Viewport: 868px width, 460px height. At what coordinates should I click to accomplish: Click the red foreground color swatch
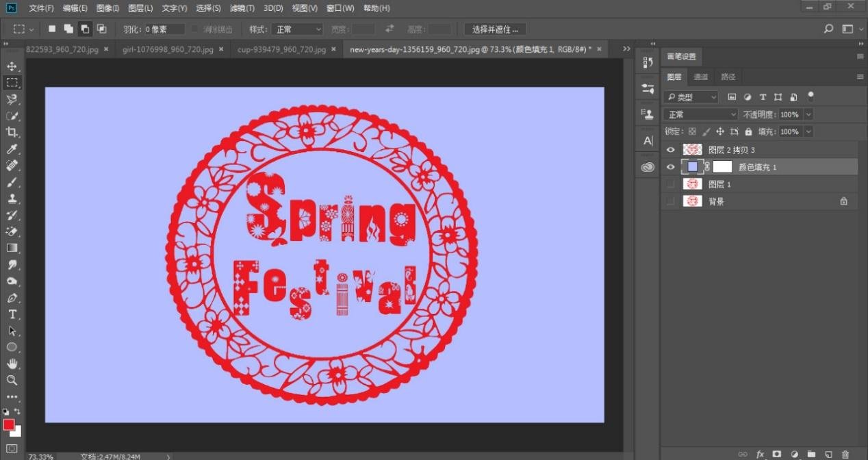[x=9, y=425]
